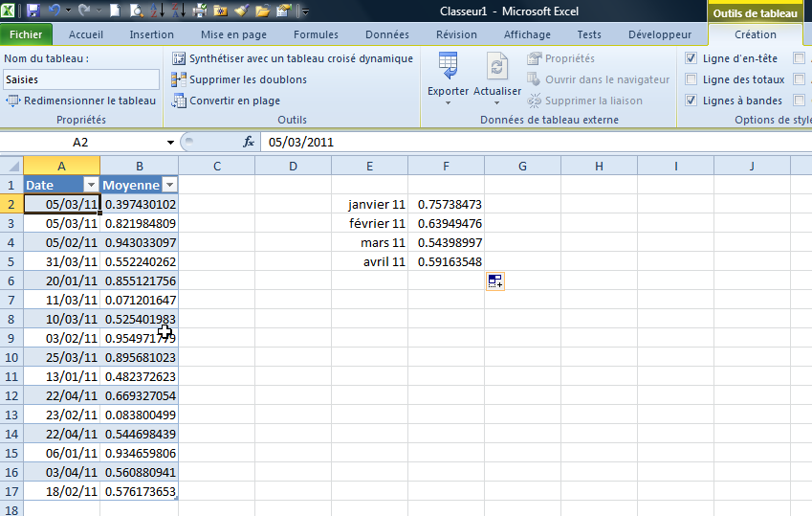Click cell with value 0.54398997
The width and height of the screenshot is (812, 516).
point(447,243)
